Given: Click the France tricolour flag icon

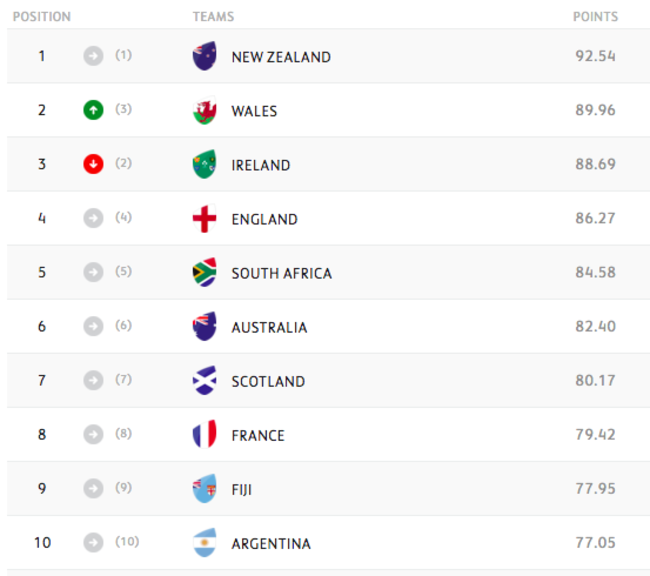Looking at the screenshot, I should tap(205, 435).
